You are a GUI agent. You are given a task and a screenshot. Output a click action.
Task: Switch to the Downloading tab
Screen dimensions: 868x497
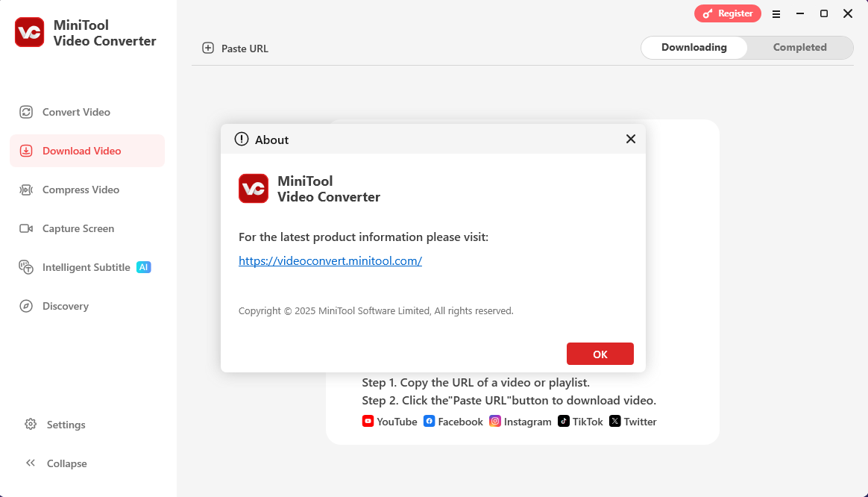[694, 48]
